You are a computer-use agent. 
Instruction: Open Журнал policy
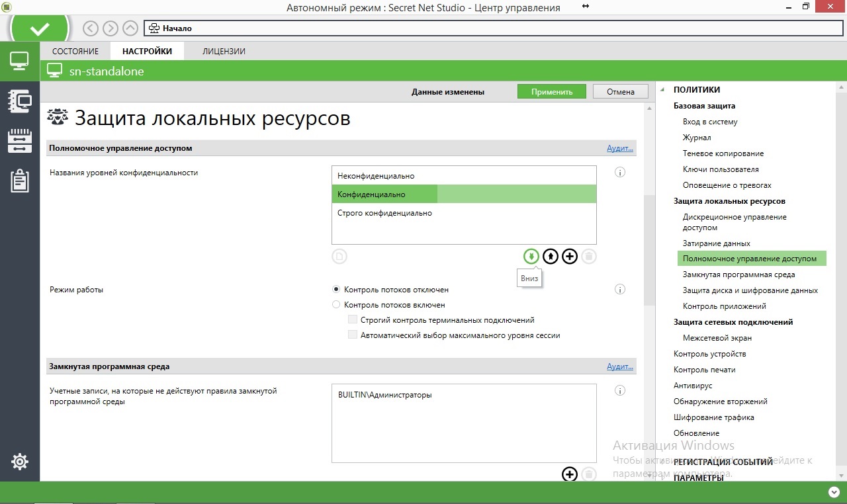(697, 138)
